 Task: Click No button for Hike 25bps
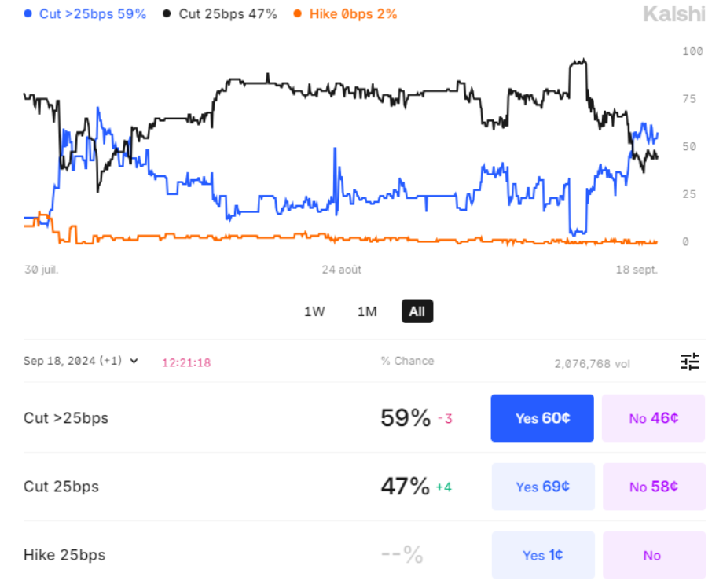pos(653,555)
